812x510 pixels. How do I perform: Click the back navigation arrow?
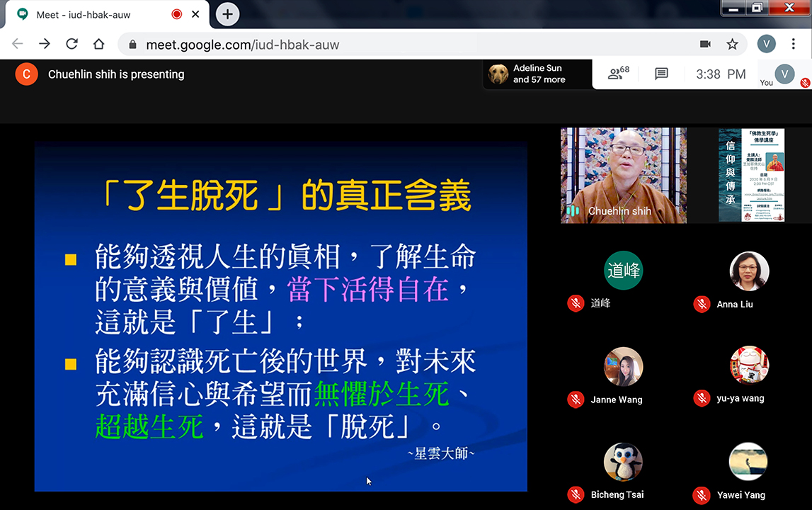pyautogui.click(x=18, y=44)
